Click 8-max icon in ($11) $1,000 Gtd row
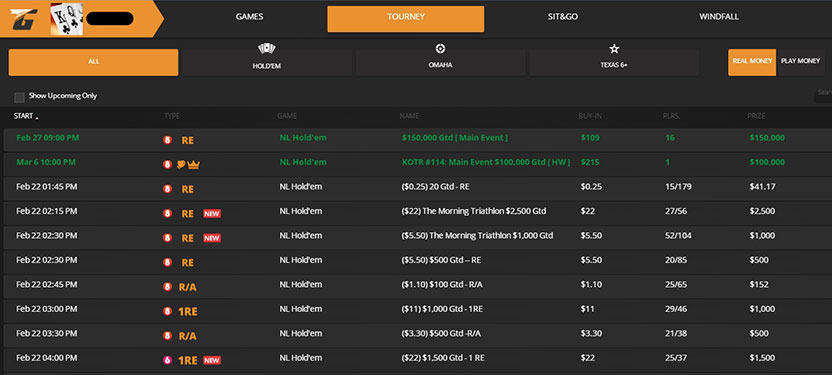832x375 pixels. pyautogui.click(x=168, y=312)
